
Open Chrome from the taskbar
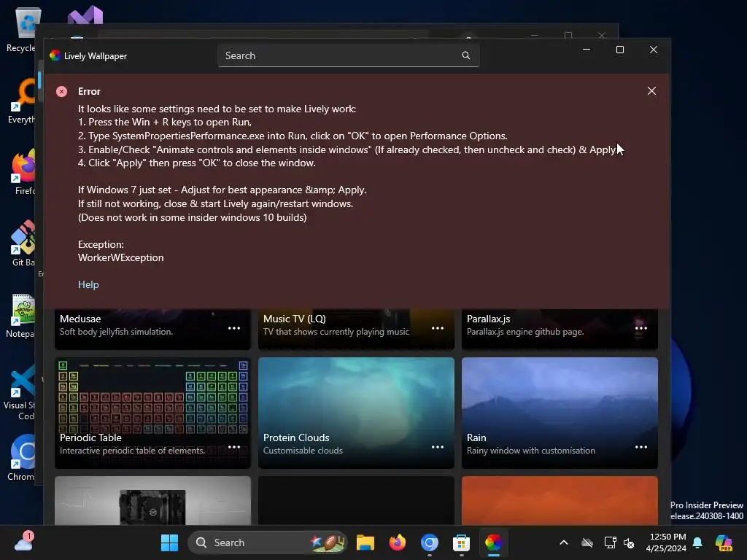(429, 542)
